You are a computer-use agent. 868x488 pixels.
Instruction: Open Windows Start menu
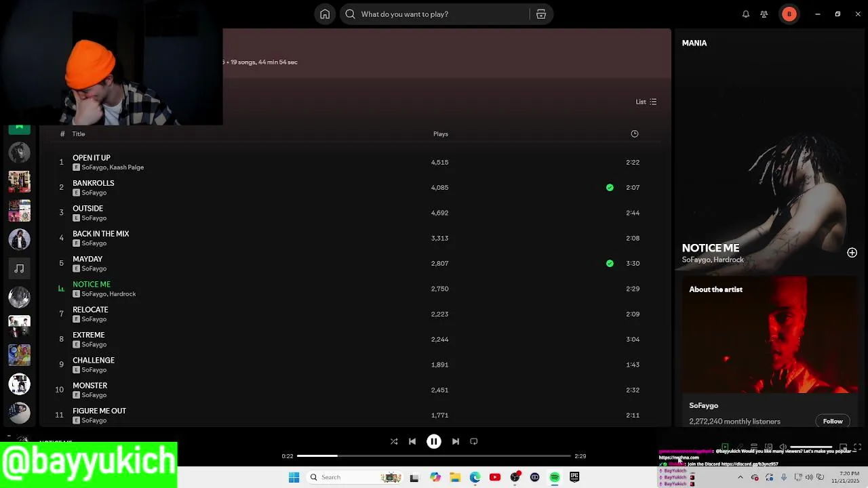[x=294, y=477]
